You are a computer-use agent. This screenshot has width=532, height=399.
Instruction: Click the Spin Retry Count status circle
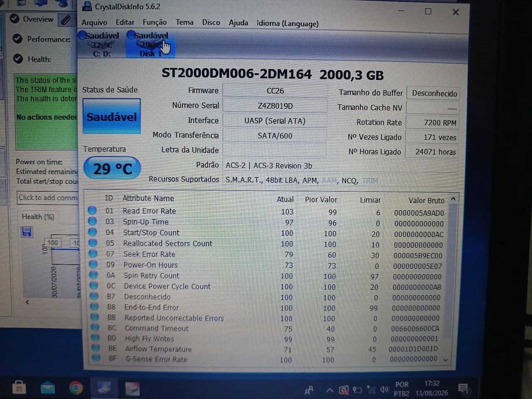(94, 275)
